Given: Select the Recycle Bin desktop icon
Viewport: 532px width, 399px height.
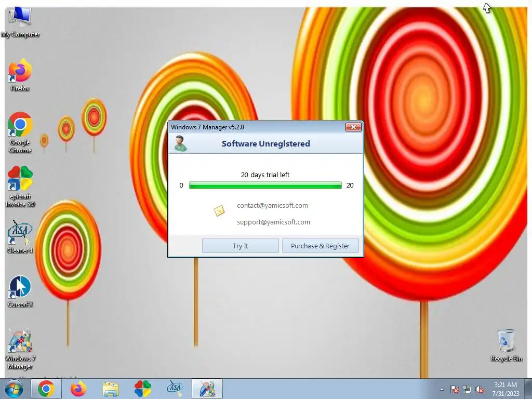Looking at the screenshot, I should (x=506, y=345).
